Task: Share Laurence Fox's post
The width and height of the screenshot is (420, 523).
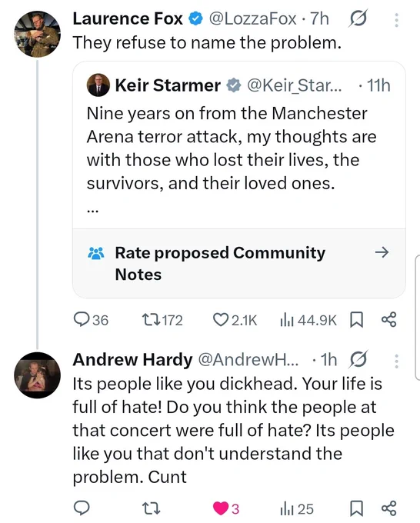Action: point(389,319)
